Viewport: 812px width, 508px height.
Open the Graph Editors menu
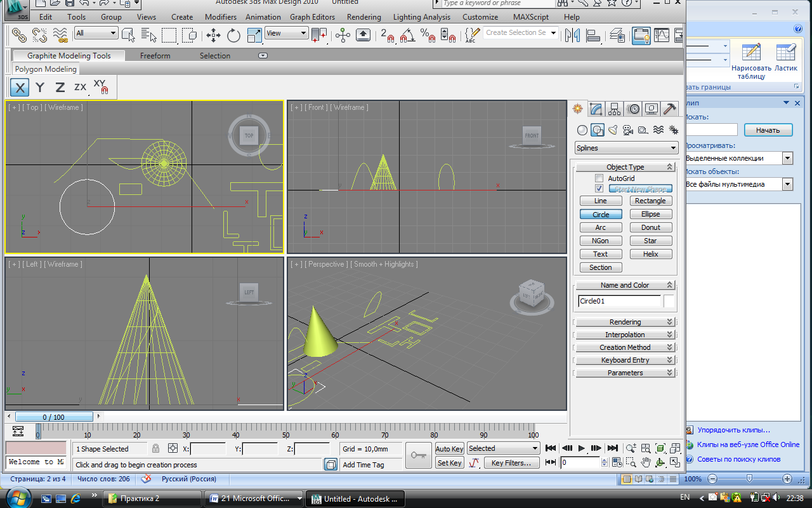point(312,17)
